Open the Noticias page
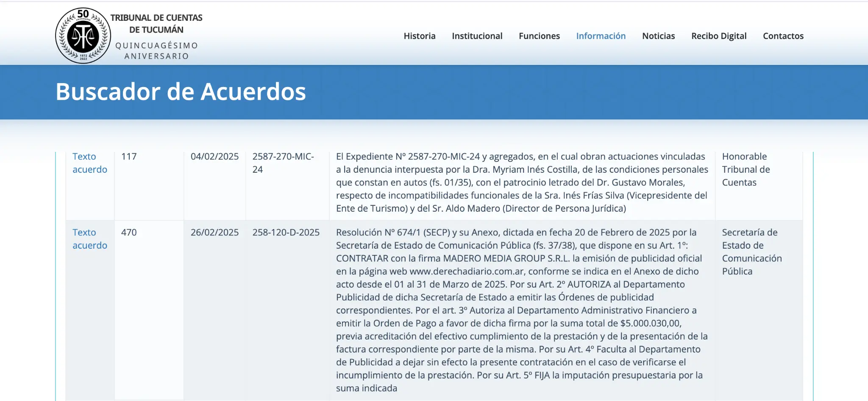Screen dimensions: 868x401 (x=659, y=36)
